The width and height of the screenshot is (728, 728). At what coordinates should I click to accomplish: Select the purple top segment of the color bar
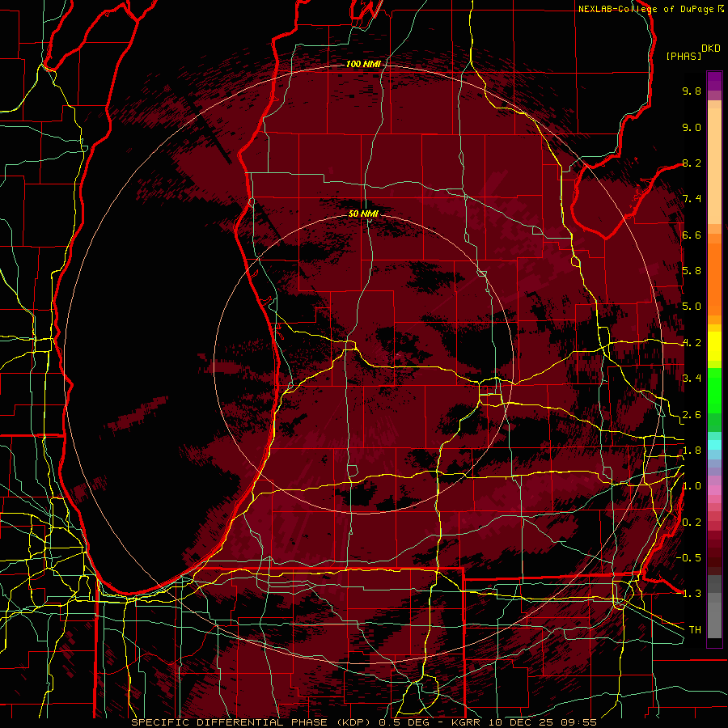click(x=714, y=81)
